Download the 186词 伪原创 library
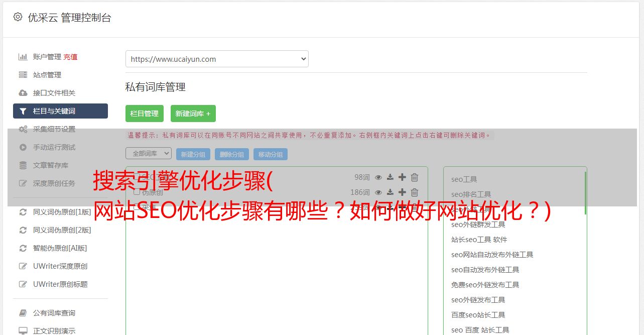Image resolution: width=644 pixels, height=335 pixels. pos(391,192)
